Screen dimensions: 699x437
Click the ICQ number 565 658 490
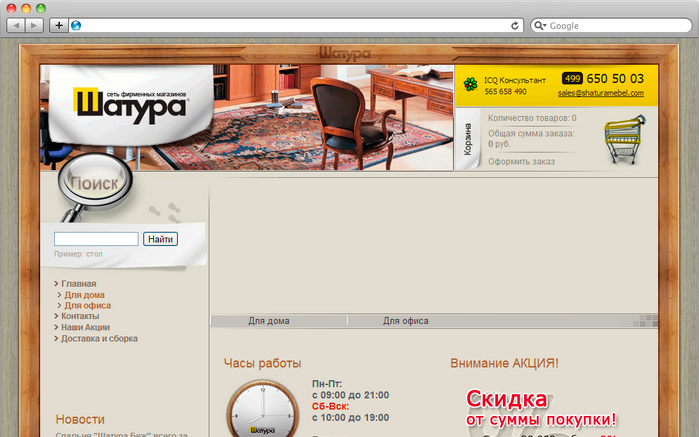click(505, 91)
